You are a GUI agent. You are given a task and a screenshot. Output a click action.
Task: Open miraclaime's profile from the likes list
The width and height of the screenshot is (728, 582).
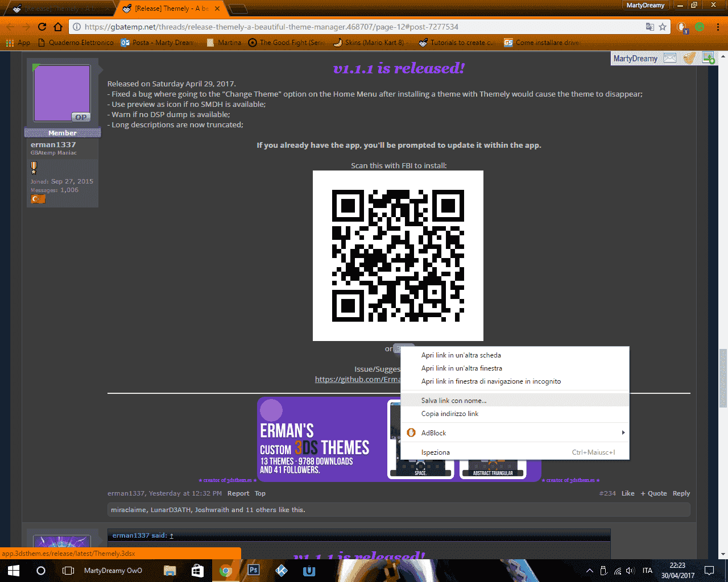click(128, 510)
